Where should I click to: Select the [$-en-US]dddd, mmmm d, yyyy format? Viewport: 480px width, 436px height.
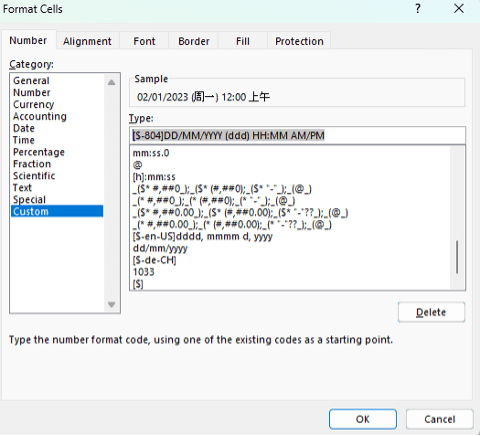(x=203, y=236)
